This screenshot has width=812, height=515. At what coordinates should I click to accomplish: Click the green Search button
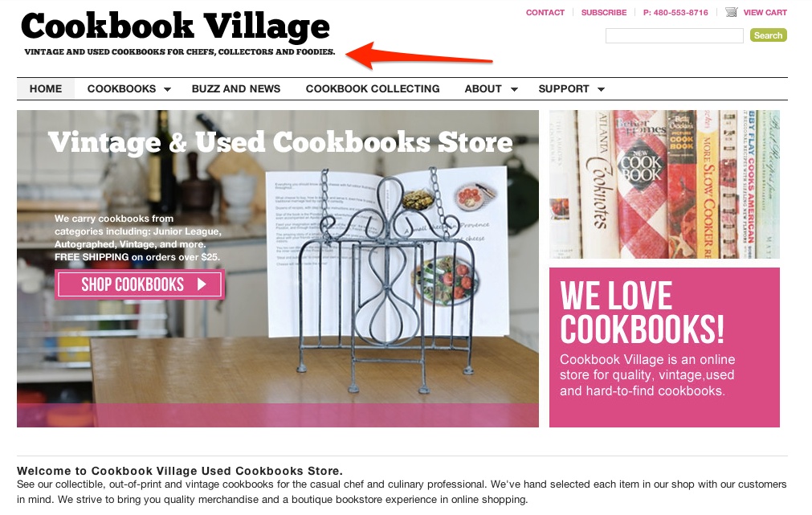click(768, 35)
